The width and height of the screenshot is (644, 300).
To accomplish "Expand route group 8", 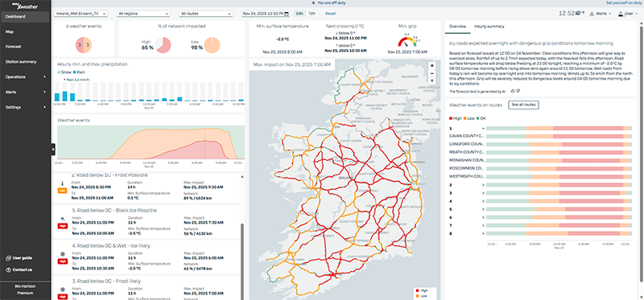I will (484, 233).
